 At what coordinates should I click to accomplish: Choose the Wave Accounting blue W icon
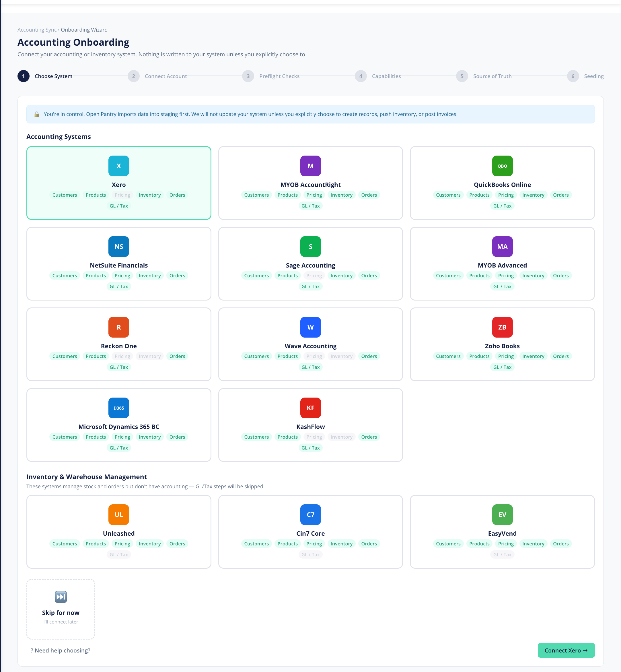310,327
